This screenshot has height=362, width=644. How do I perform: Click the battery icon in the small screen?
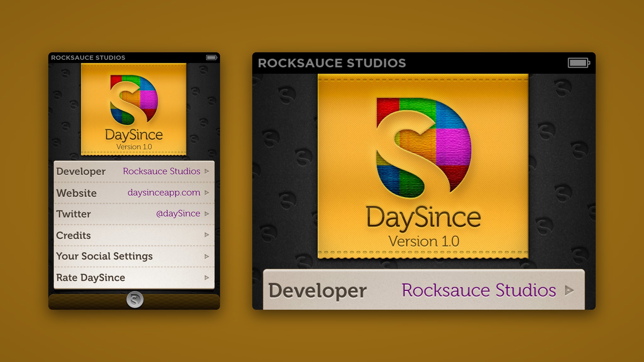211,57
